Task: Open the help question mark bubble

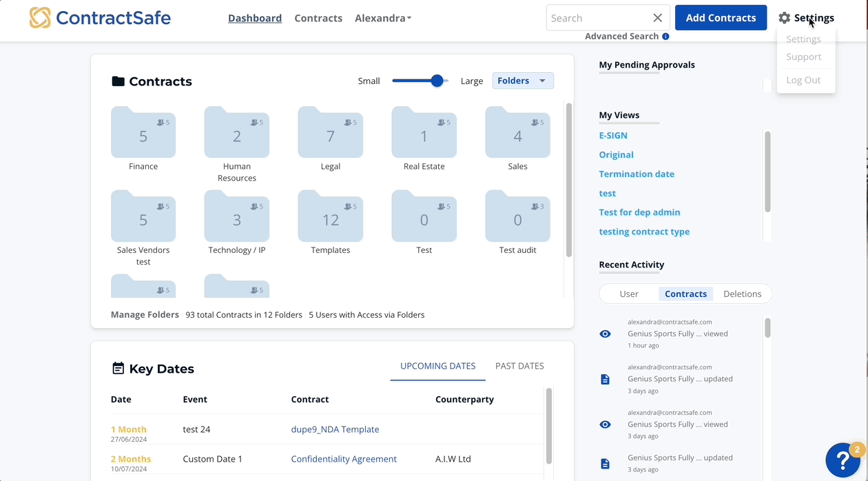Action: (x=843, y=460)
